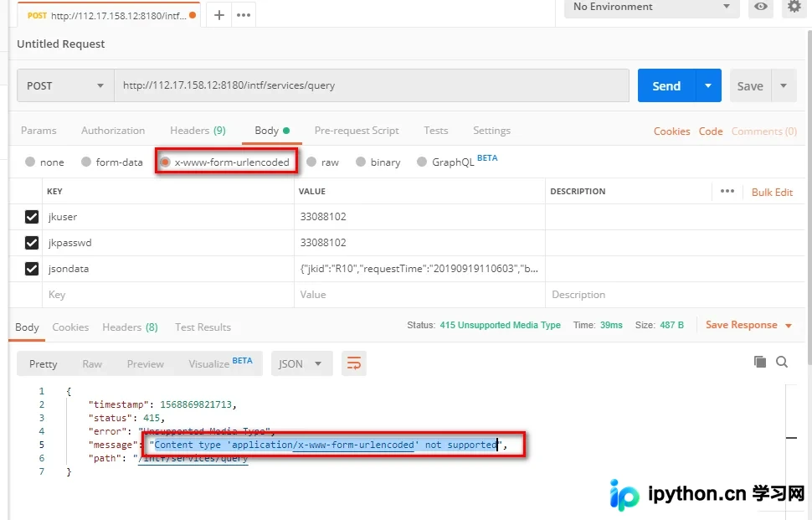Click the /intf/services/query path link in response
Viewport: 812px width, 520px height.
tap(193, 458)
